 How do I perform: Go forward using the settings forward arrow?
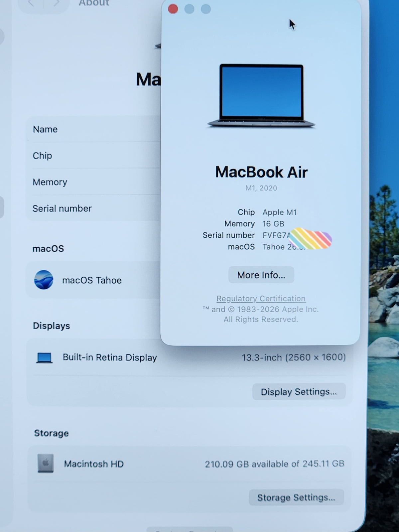[x=57, y=3]
